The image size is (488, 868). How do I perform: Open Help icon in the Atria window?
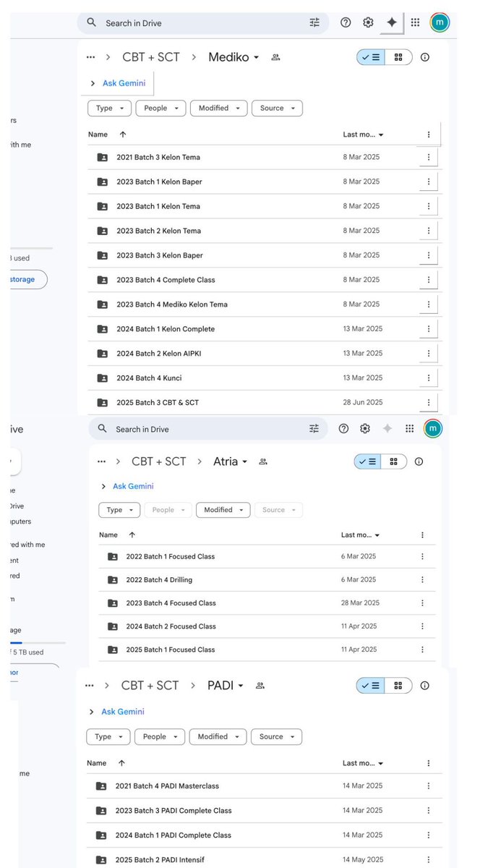[x=343, y=429]
